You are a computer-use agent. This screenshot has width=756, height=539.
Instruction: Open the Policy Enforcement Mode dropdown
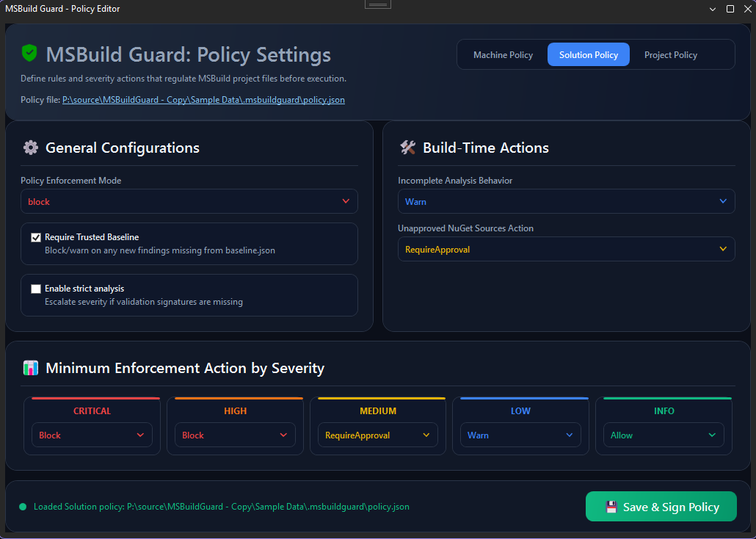click(x=189, y=201)
